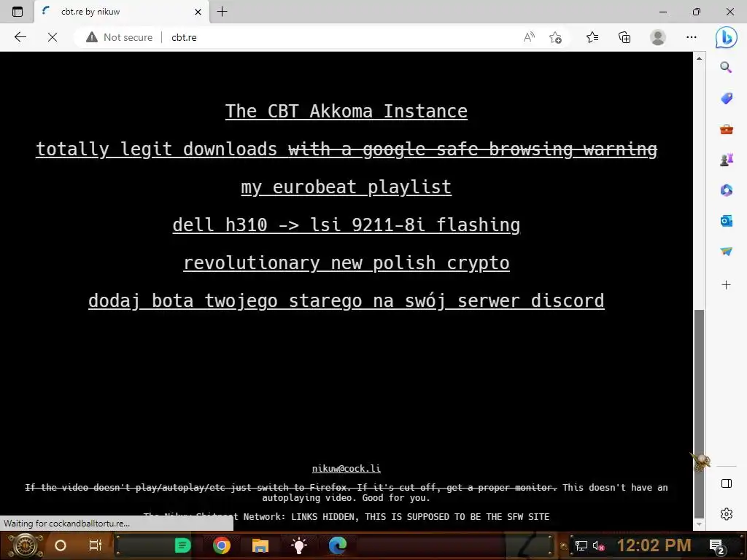Image resolution: width=747 pixels, height=560 pixels.
Task: Open dodaj bota twojego starego link
Action: [347, 300]
